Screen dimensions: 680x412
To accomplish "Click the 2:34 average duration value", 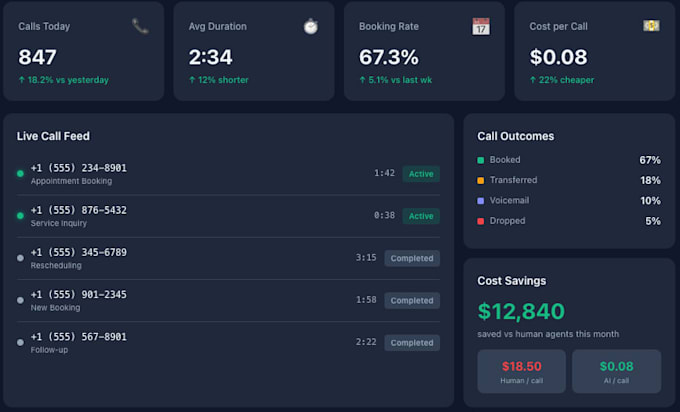I will [x=211, y=57].
